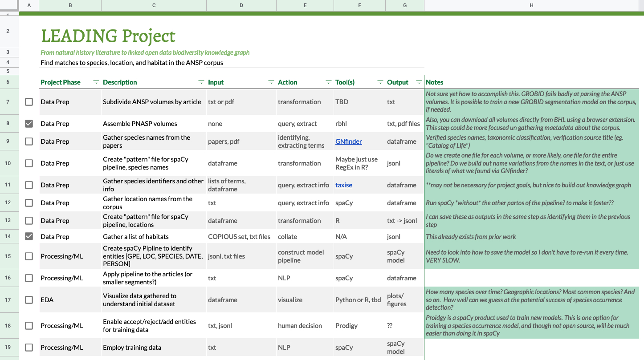Screen dimensions: 644x360
Task: Open filter for Input column
Action: coord(271,82)
